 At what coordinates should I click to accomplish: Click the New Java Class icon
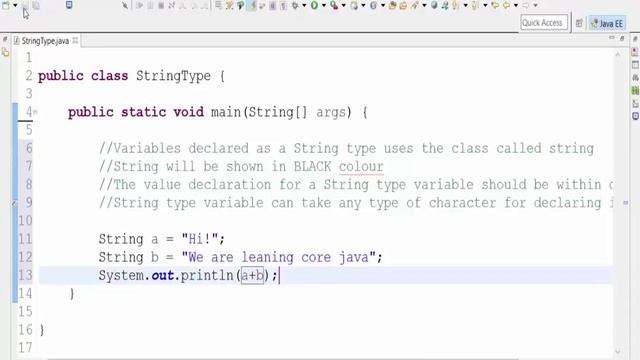click(373, 5)
